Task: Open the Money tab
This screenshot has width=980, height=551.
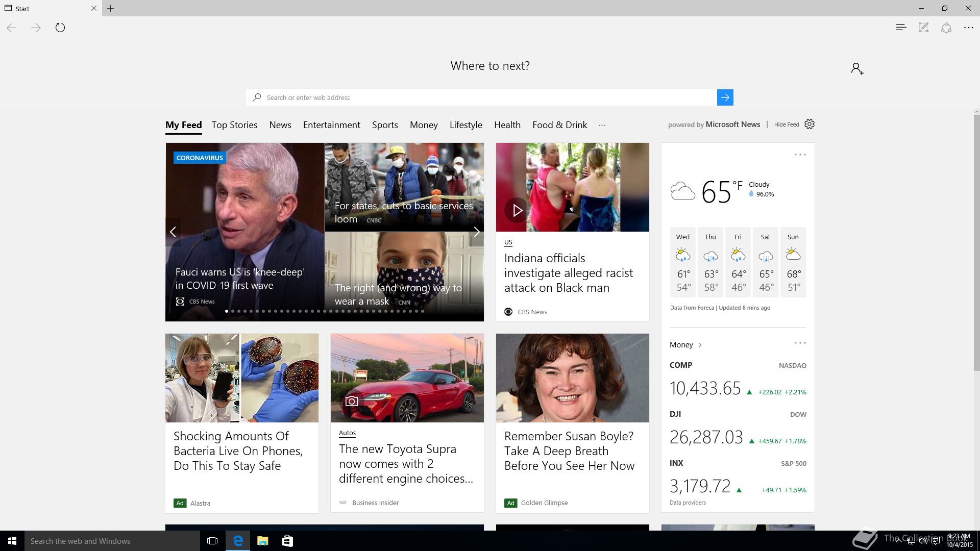Action: pyautogui.click(x=424, y=125)
